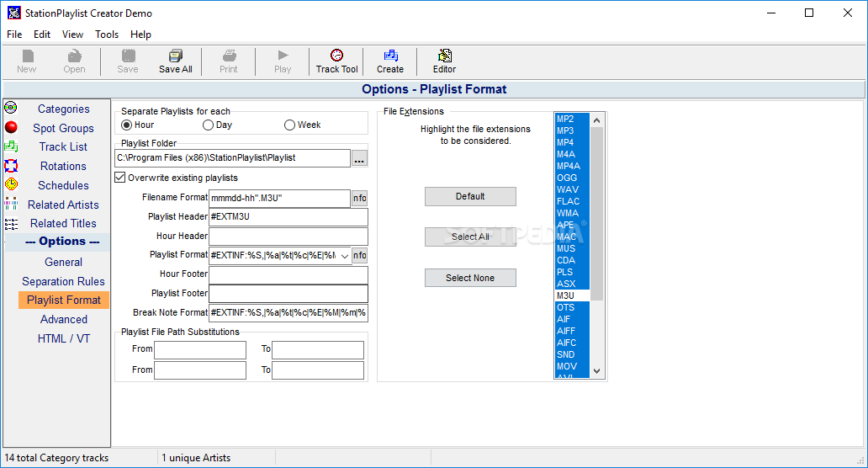Select the MP3 extension in list
868x468 pixels.
tap(572, 130)
